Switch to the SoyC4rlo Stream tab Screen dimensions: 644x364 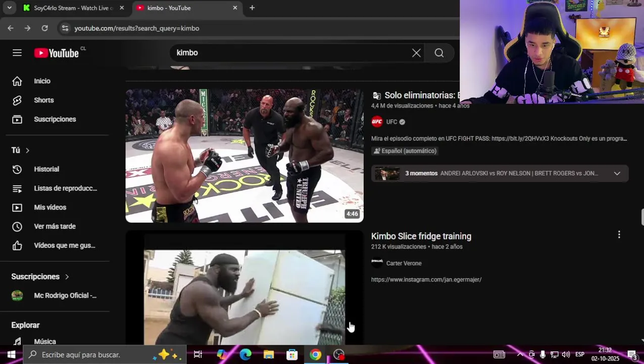73,8
